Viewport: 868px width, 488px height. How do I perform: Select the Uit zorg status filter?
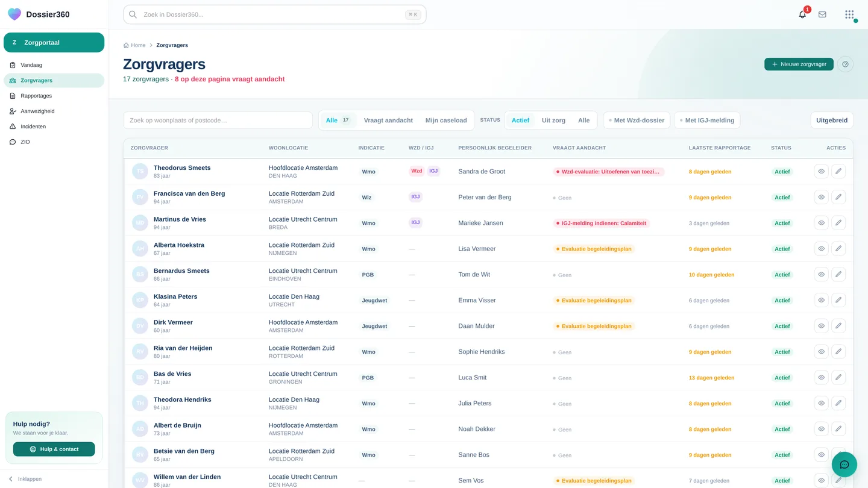pos(553,120)
